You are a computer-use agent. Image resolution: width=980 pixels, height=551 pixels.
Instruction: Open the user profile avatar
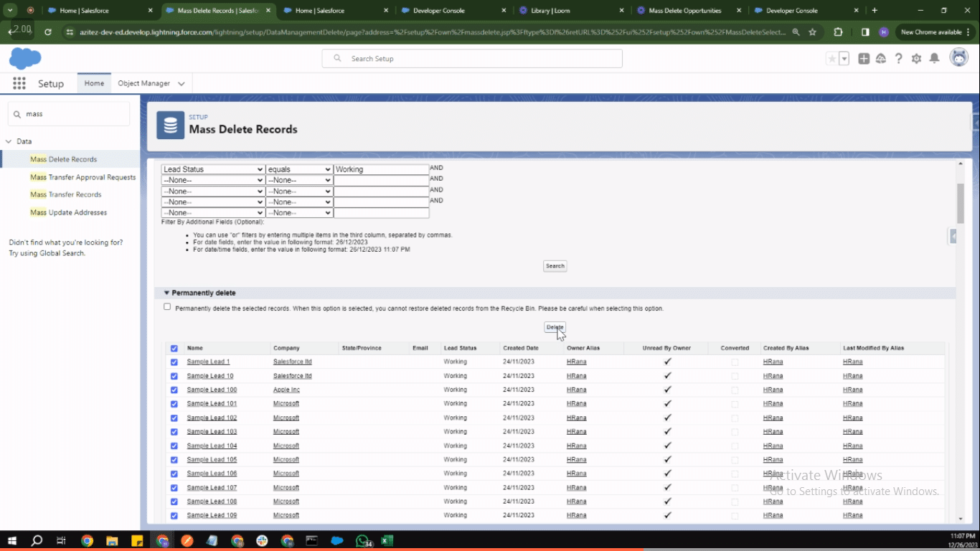[959, 58]
